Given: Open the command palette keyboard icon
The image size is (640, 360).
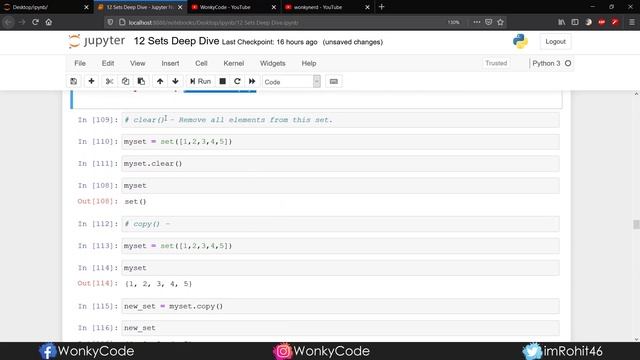Looking at the screenshot, I should click(x=333, y=81).
